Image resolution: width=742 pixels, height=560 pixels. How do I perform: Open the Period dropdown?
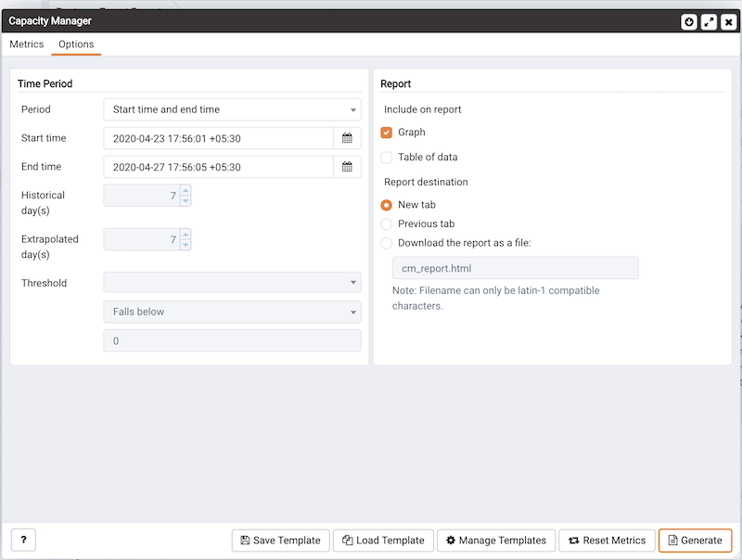[233, 109]
